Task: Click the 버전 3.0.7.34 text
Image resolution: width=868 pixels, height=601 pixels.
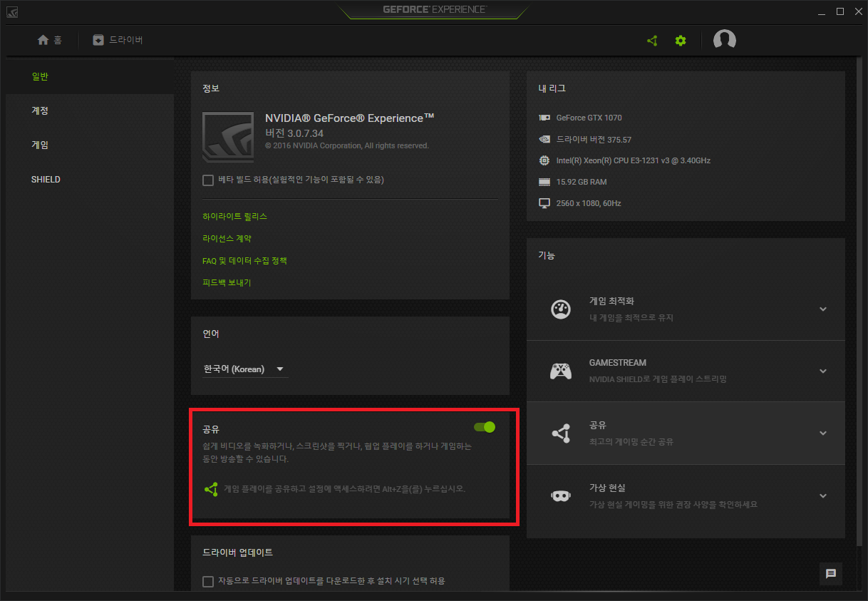Action: 294,133
